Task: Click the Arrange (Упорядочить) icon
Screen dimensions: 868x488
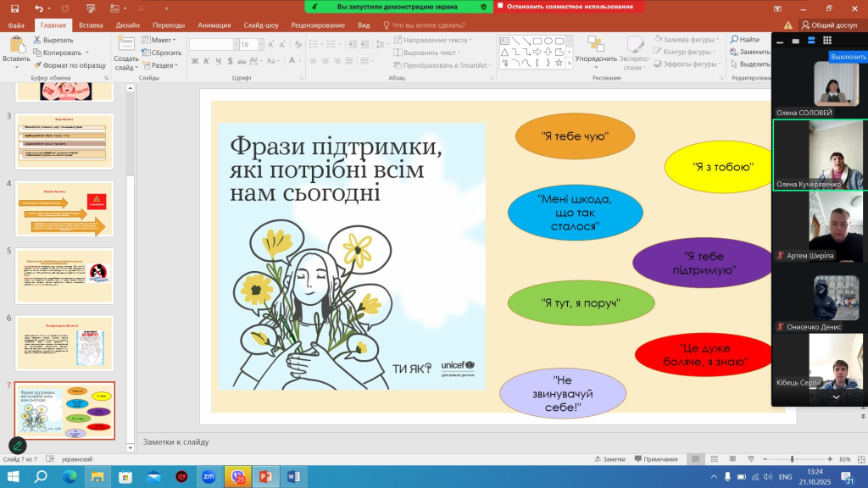Action: (596, 44)
